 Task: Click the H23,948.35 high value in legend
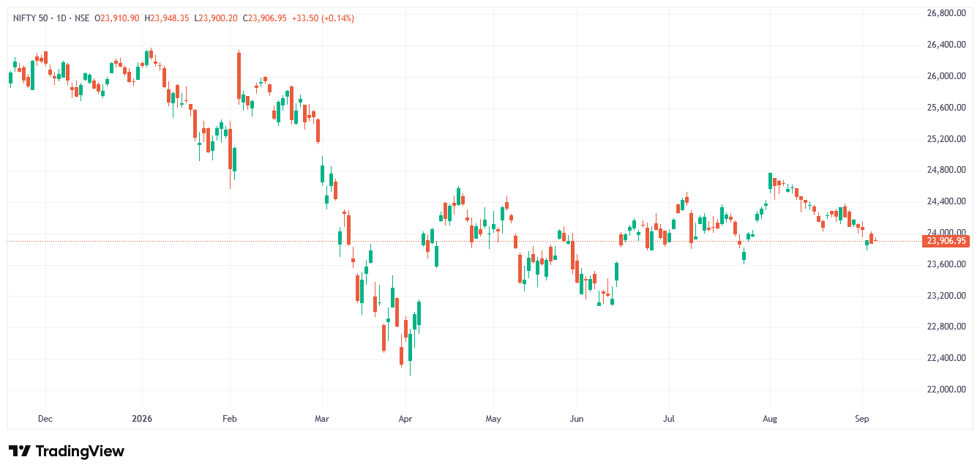tap(166, 18)
